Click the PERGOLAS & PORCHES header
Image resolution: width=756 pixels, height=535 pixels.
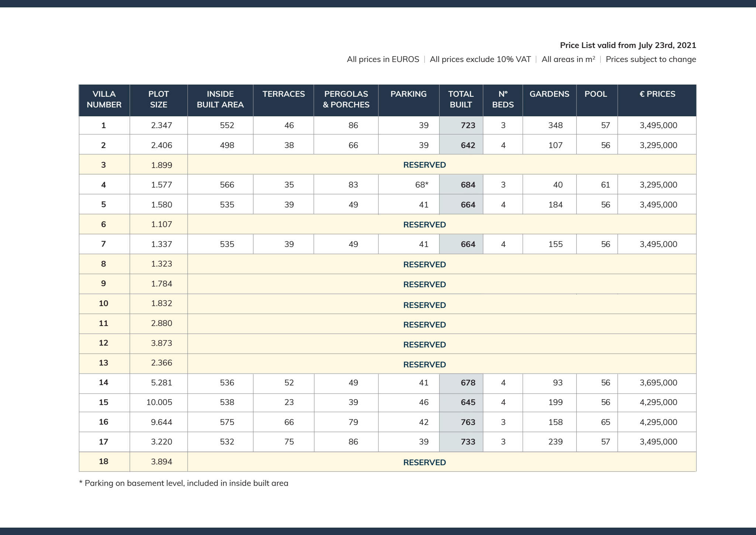346,99
